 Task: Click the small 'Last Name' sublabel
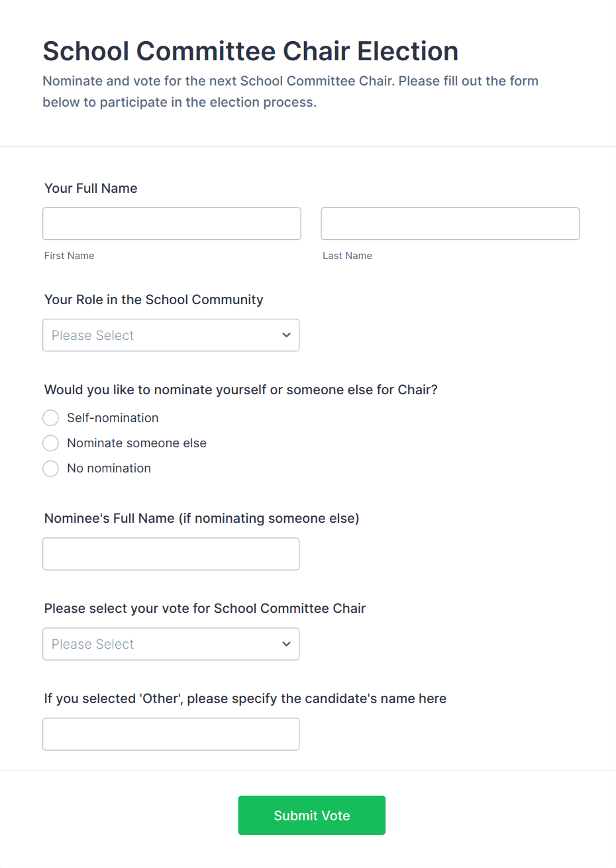tap(347, 256)
